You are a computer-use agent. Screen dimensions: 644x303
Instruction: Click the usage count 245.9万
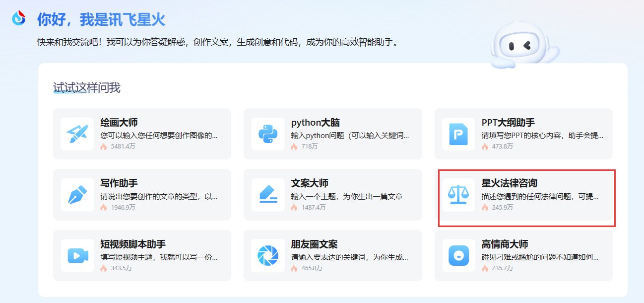[502, 207]
